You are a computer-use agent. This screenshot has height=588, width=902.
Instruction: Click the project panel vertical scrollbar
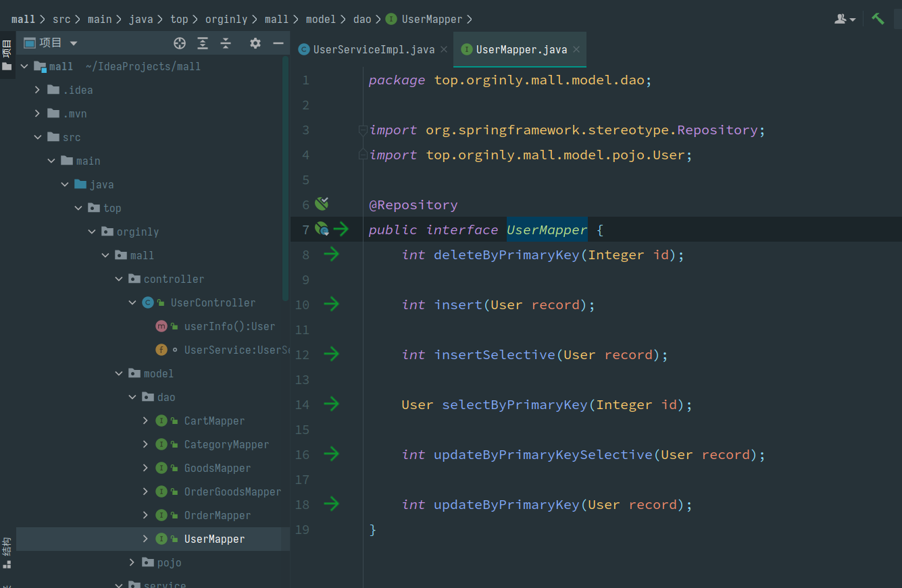(286, 179)
